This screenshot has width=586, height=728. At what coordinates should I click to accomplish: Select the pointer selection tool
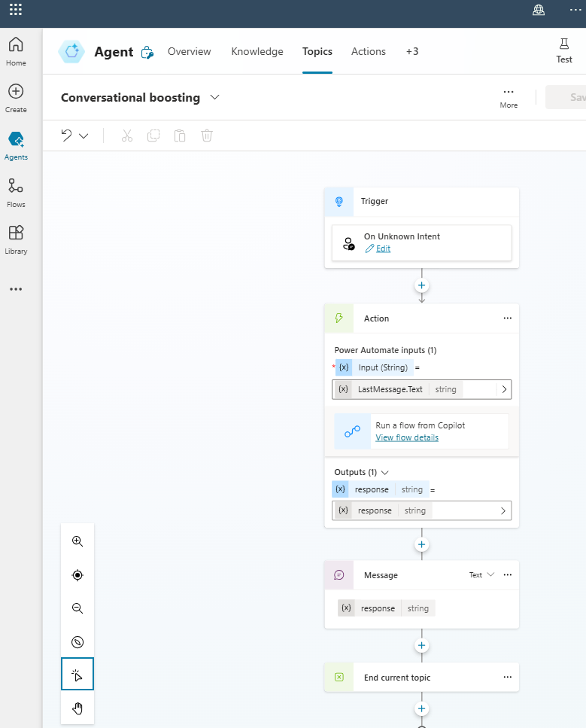[x=77, y=674]
